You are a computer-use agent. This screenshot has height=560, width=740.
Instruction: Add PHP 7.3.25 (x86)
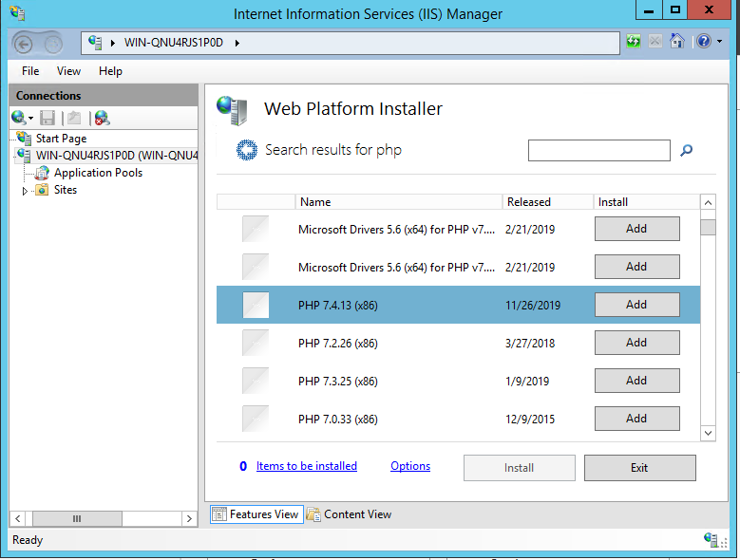click(637, 381)
